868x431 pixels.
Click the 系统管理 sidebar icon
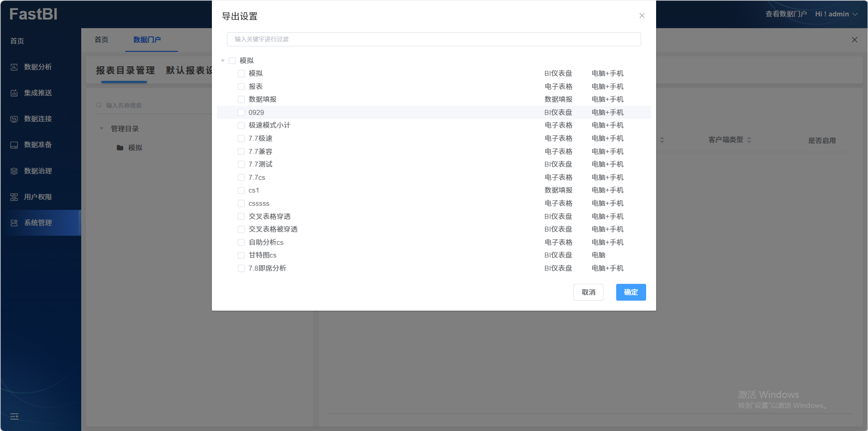tap(14, 223)
